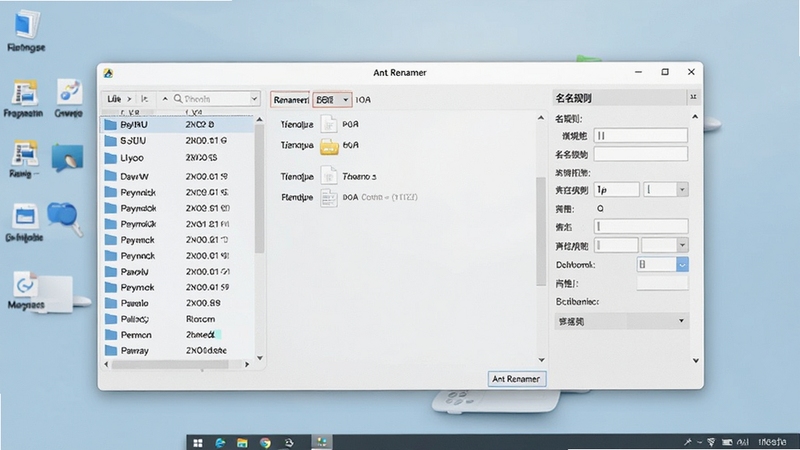This screenshot has width=800, height=450.
Task: Click the Llie breadcrumb segment
Action: 114,99
